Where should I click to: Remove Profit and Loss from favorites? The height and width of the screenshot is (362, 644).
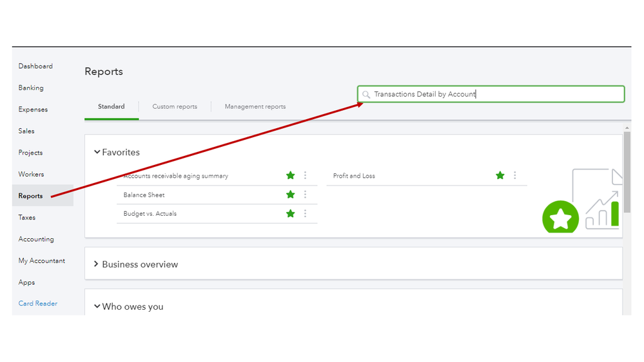click(500, 175)
